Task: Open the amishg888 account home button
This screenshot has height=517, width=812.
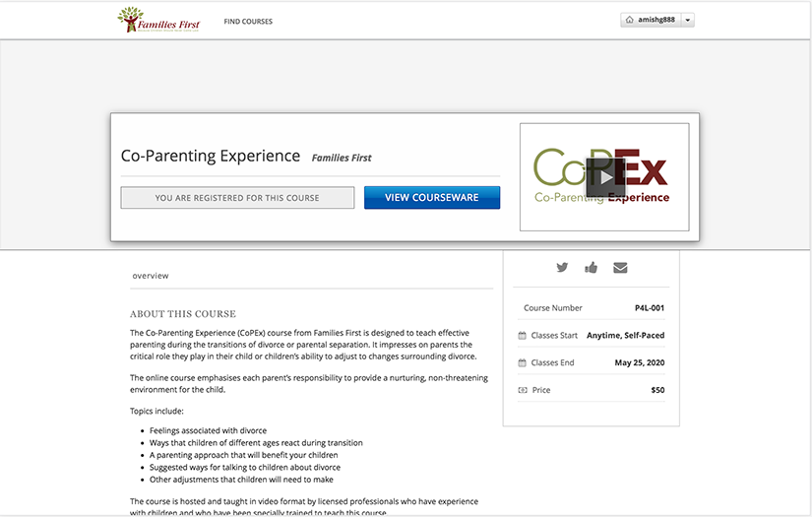Action: (651, 20)
